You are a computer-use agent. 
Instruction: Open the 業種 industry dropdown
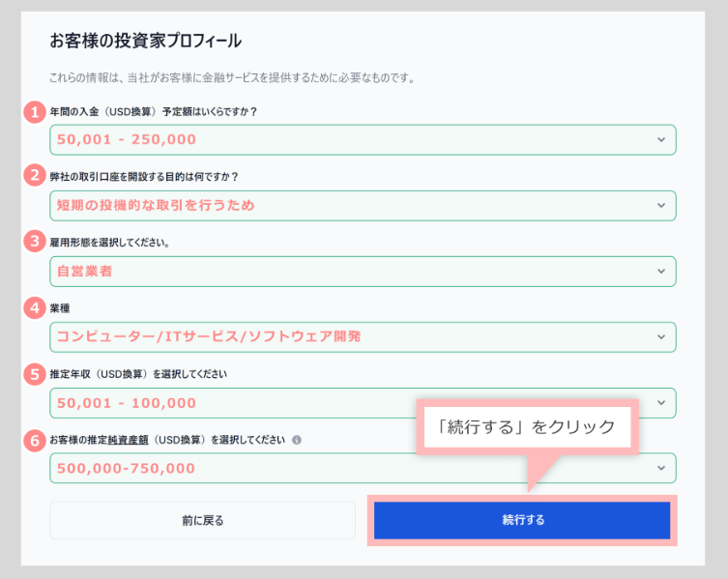(x=363, y=337)
